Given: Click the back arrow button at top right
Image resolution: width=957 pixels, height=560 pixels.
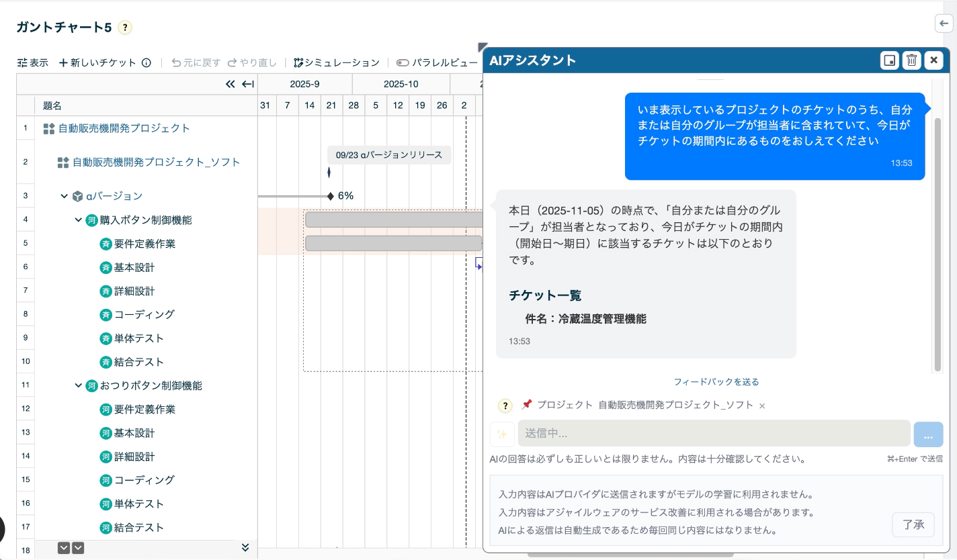Looking at the screenshot, I should 944,24.
